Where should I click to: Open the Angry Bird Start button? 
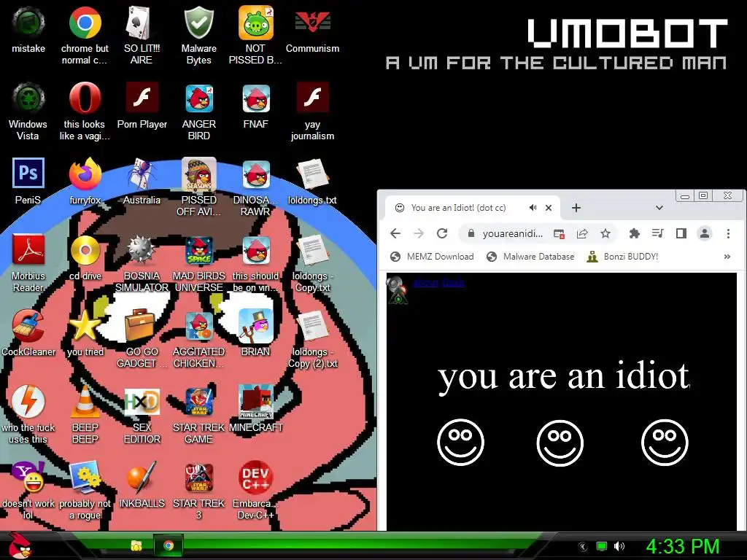[x=20, y=545]
